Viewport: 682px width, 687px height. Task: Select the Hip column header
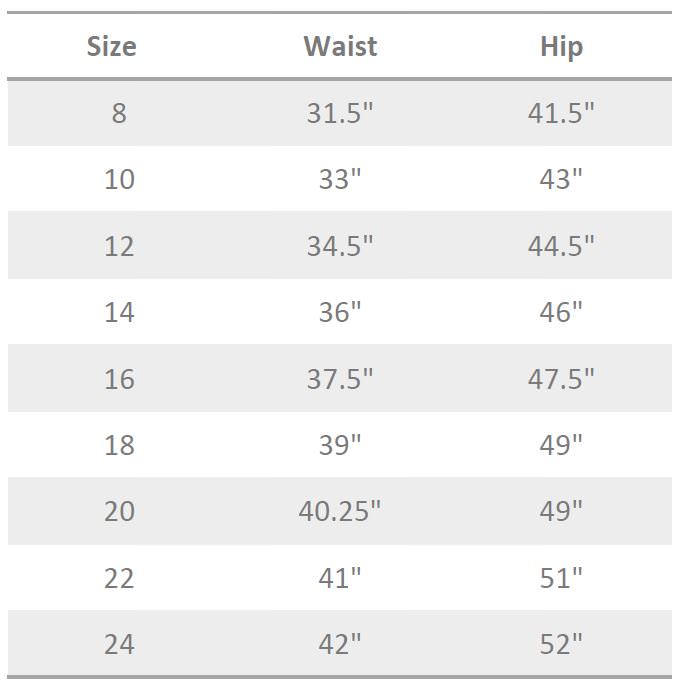coord(561,46)
